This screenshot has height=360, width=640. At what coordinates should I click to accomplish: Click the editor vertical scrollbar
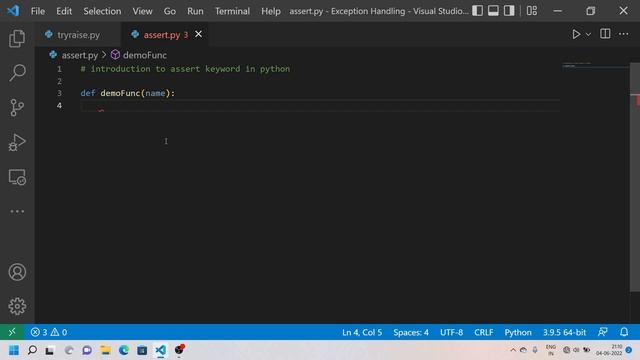(635, 177)
